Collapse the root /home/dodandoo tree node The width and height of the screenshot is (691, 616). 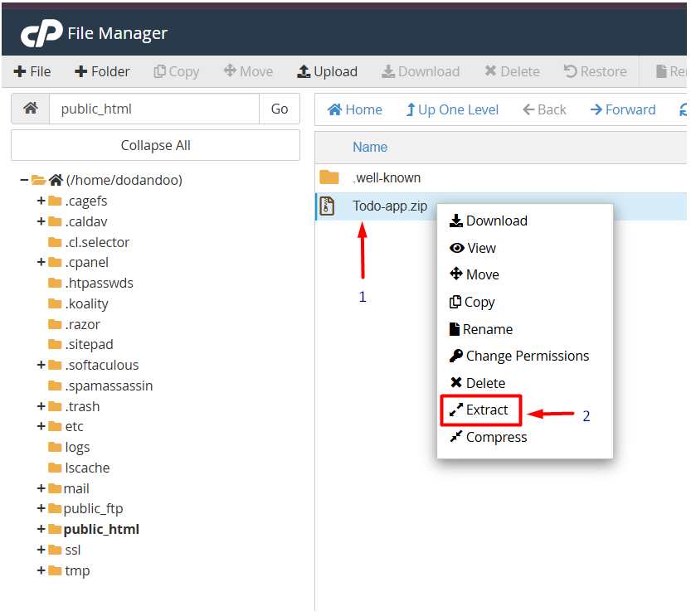click(x=24, y=180)
